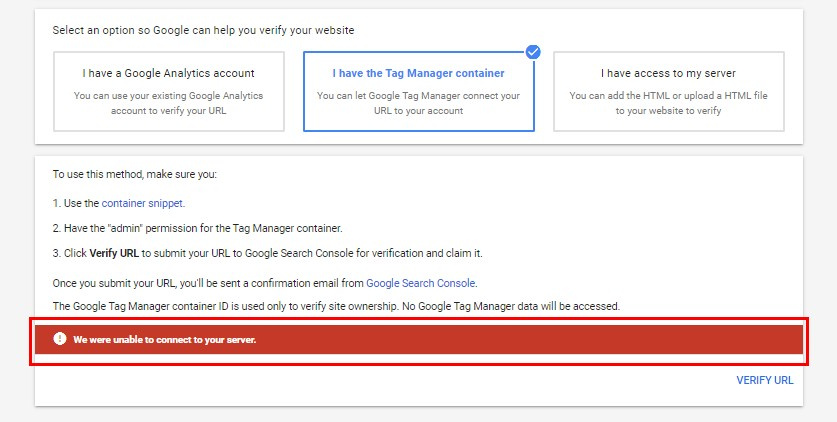Viewport: 837px width, 422px height.
Task: Click the container ID ownership disclaimer sentence
Action: [x=336, y=305]
